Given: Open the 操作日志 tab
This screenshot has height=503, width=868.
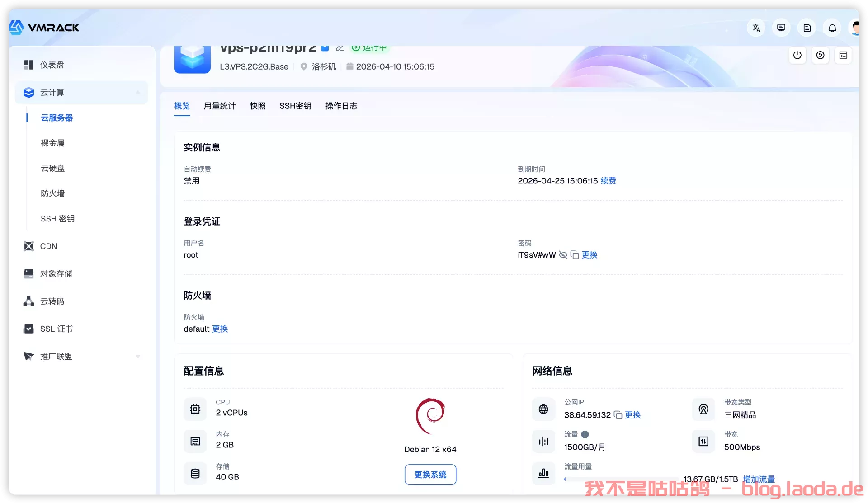Looking at the screenshot, I should [x=341, y=106].
